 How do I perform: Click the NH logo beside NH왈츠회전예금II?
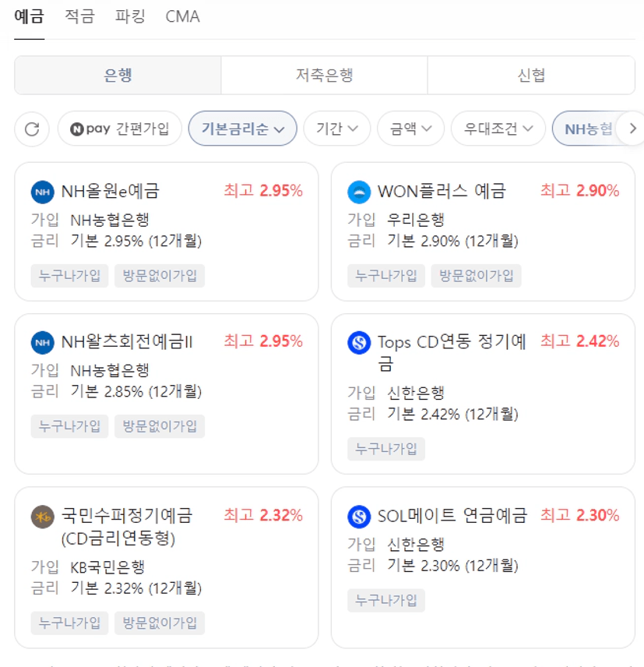tap(42, 342)
